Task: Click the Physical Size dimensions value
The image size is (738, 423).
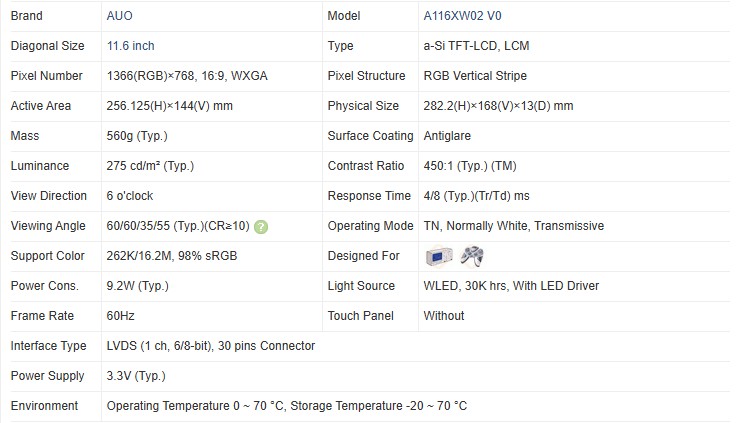Action: pyautogui.click(x=498, y=106)
